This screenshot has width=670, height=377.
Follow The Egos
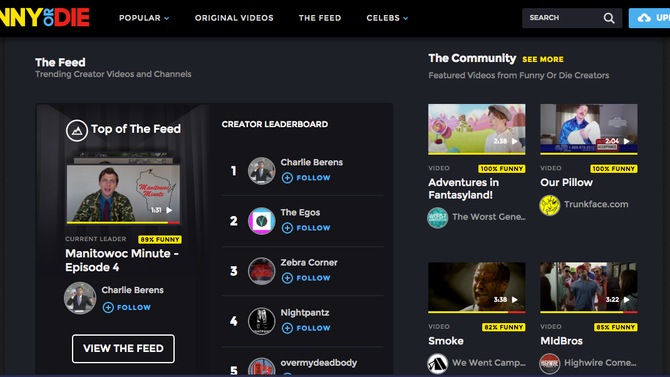pyautogui.click(x=306, y=228)
